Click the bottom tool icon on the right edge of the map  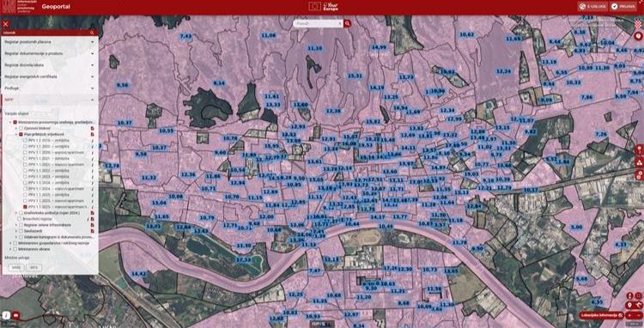639,176
